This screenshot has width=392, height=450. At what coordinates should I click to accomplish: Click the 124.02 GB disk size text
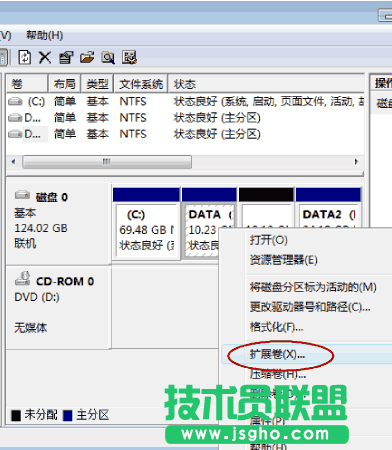[x=41, y=228]
